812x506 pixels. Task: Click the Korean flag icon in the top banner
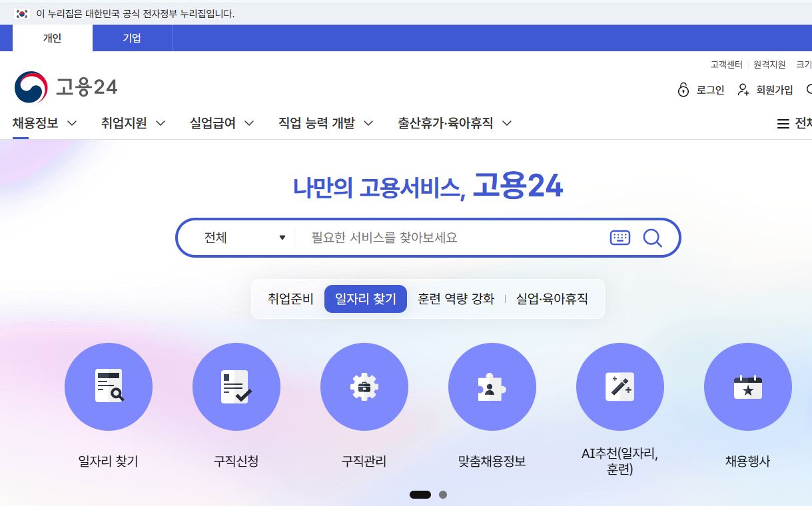(23, 13)
